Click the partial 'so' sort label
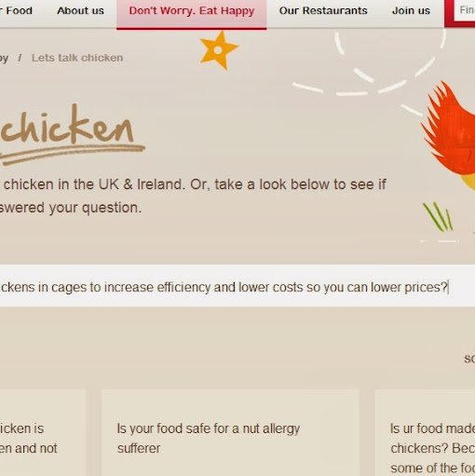This screenshot has height=476, width=475. (469, 359)
